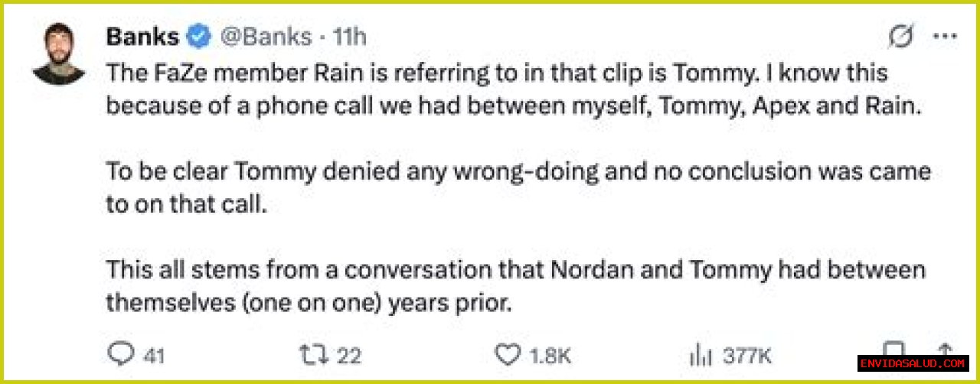Click the reply speech bubble icon

[119, 354]
